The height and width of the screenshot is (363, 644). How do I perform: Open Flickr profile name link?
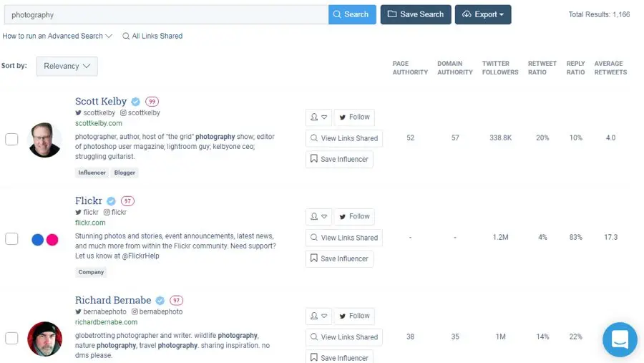coord(88,200)
